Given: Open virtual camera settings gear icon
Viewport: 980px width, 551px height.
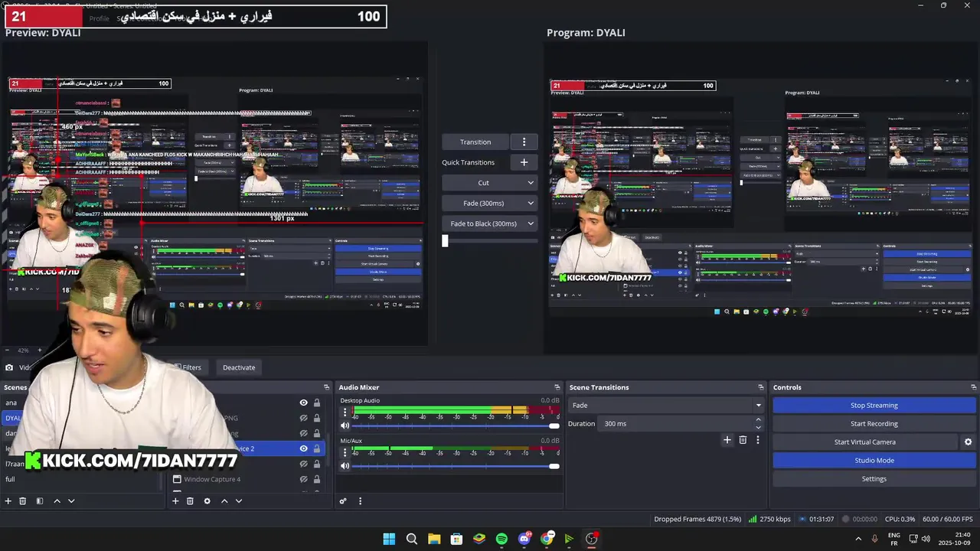Looking at the screenshot, I should point(968,442).
